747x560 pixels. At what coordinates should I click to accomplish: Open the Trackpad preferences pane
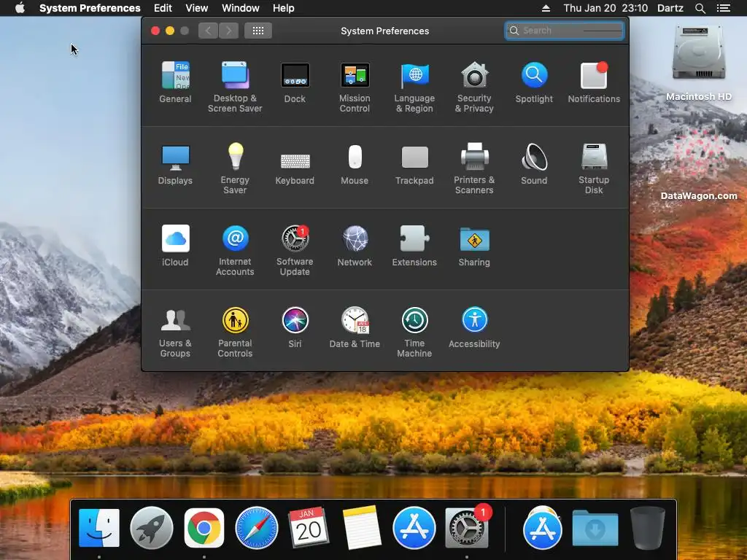pos(414,164)
